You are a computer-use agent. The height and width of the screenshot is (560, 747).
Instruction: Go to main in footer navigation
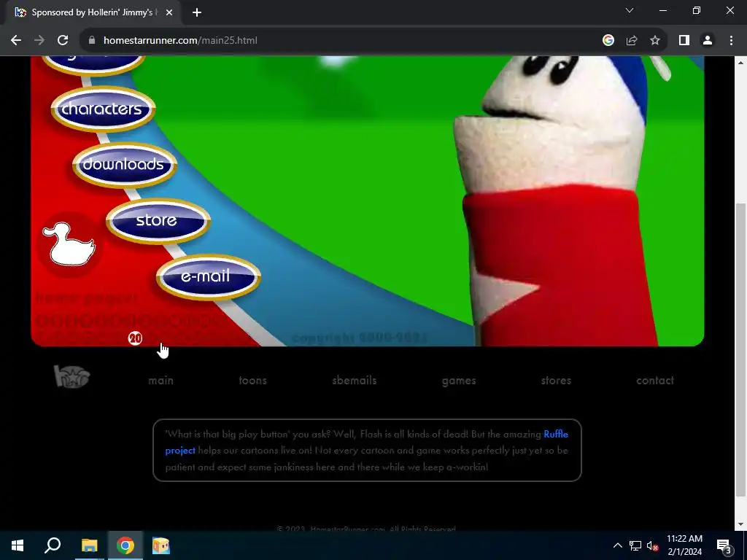(160, 381)
